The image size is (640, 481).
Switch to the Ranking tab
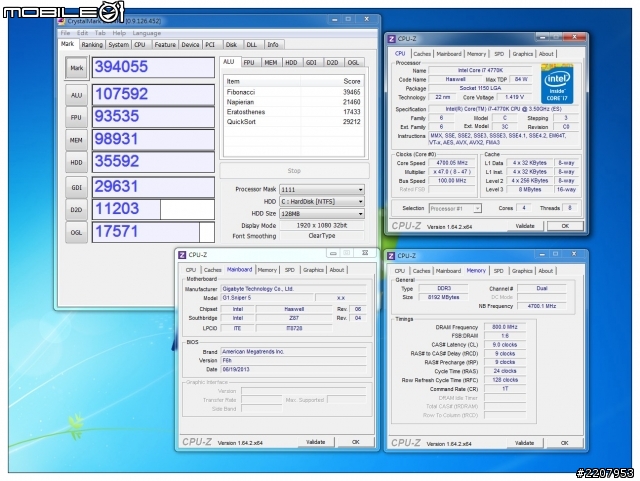[92, 45]
